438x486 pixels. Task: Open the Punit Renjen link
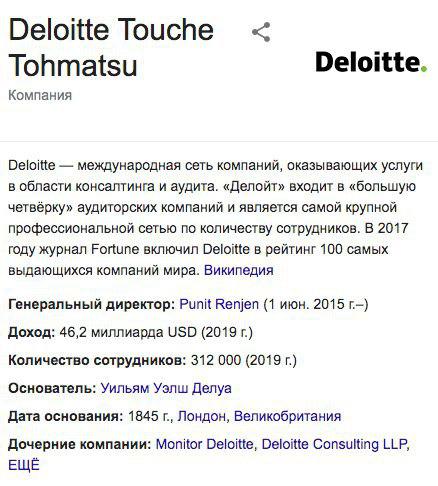click(x=219, y=304)
